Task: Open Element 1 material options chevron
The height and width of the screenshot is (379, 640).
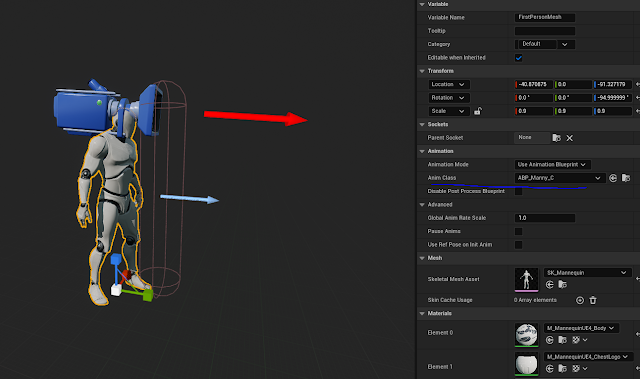Action: pyautogui.click(x=585, y=369)
